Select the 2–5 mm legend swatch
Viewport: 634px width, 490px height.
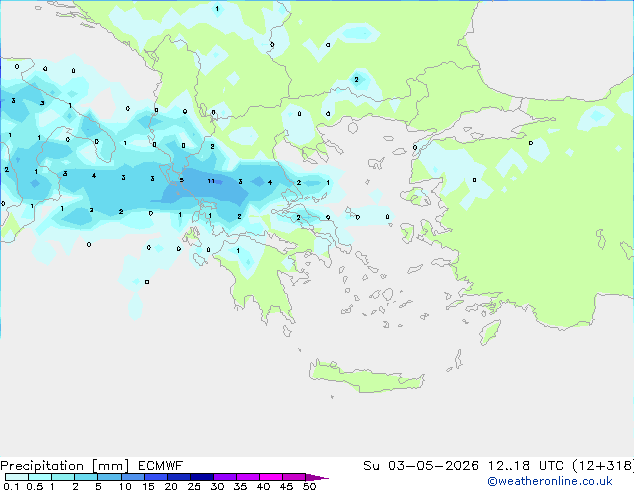coord(86,477)
